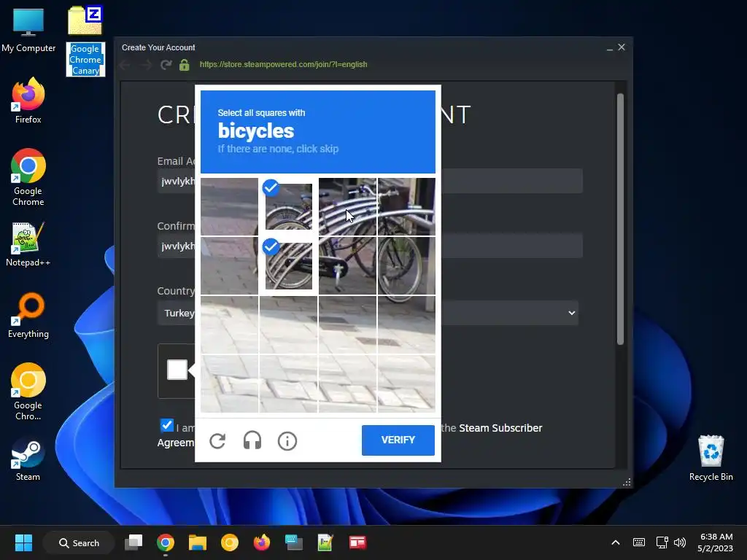The width and height of the screenshot is (747, 560).
Task: Go back using the back arrow
Action: (x=125, y=64)
